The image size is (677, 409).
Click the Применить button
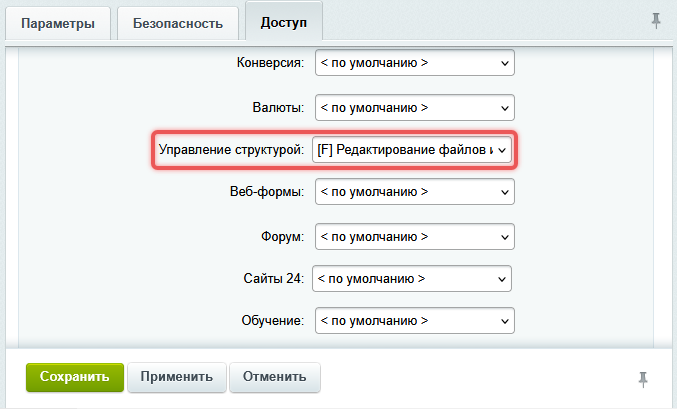point(176,377)
